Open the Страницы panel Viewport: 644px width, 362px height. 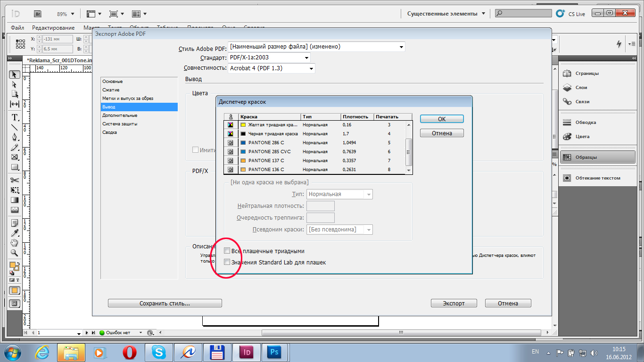point(597,74)
